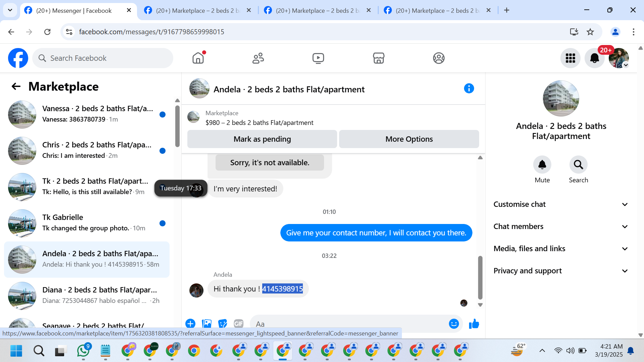Click the More Options button

point(409,139)
